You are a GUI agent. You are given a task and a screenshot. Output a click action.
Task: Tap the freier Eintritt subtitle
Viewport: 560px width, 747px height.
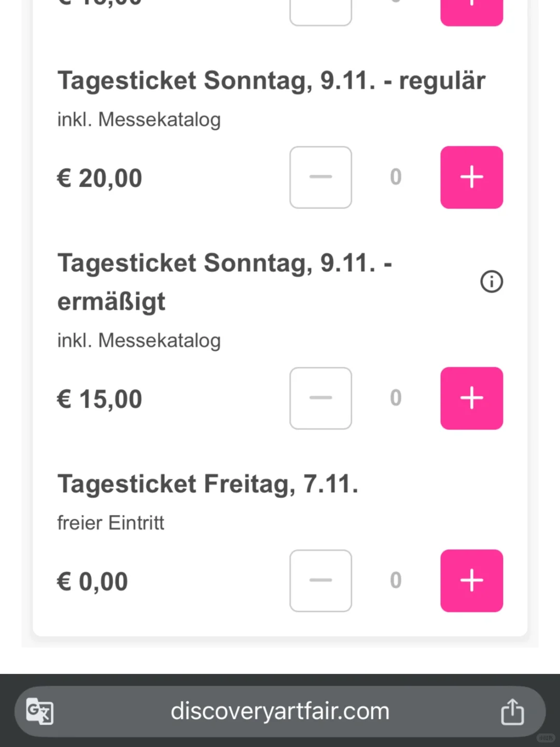(x=110, y=523)
